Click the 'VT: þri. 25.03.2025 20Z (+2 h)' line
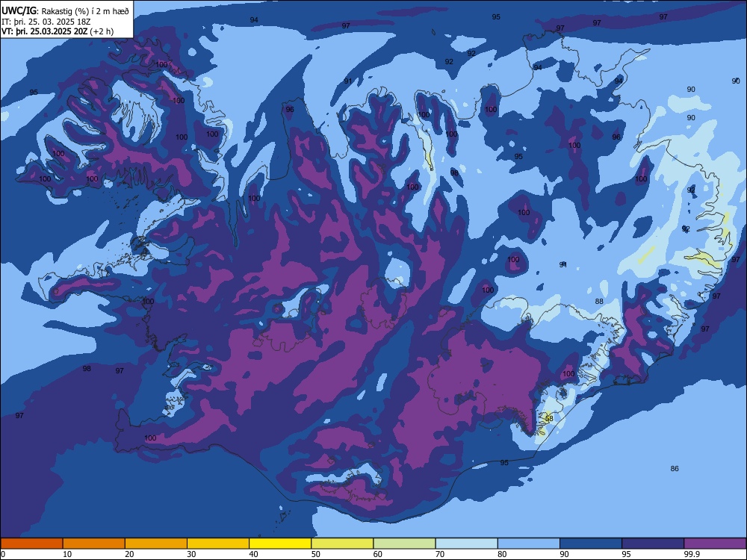Screen dimensions: 747x560 click(x=58, y=31)
